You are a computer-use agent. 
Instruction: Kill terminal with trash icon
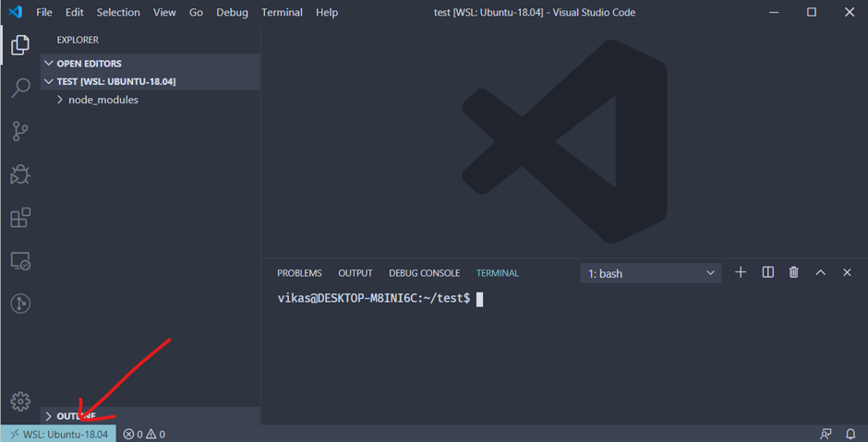(x=794, y=272)
